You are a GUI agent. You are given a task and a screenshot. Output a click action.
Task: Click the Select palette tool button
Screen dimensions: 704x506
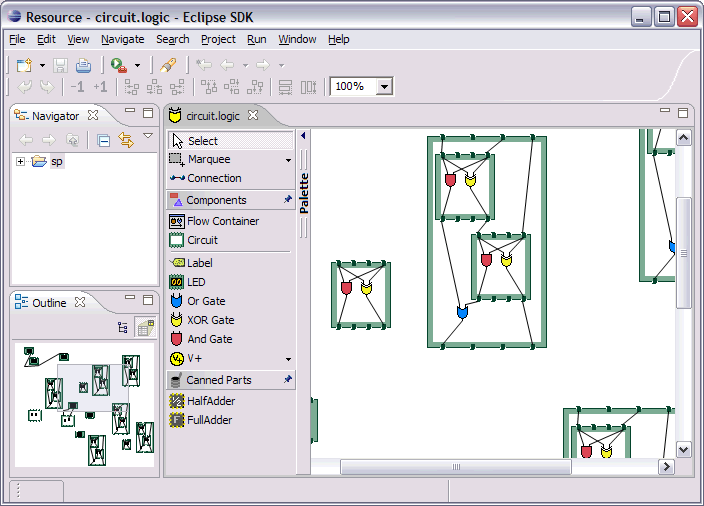coord(202,141)
